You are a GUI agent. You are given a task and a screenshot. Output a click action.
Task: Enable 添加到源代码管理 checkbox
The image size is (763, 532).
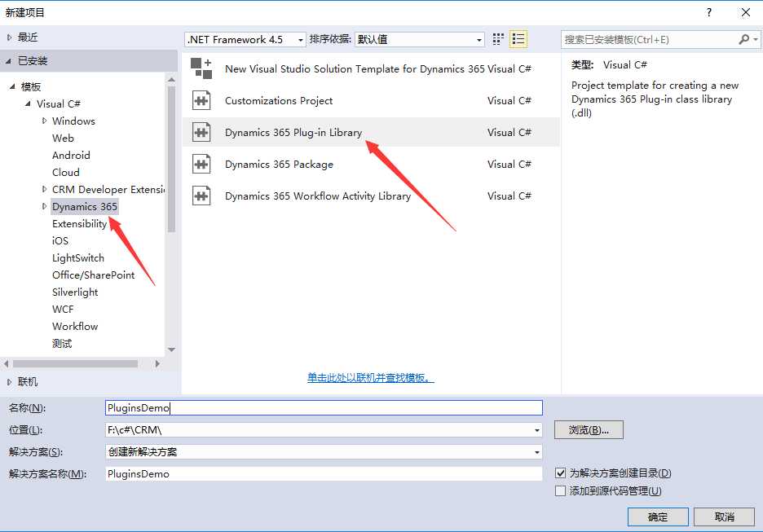coord(560,490)
